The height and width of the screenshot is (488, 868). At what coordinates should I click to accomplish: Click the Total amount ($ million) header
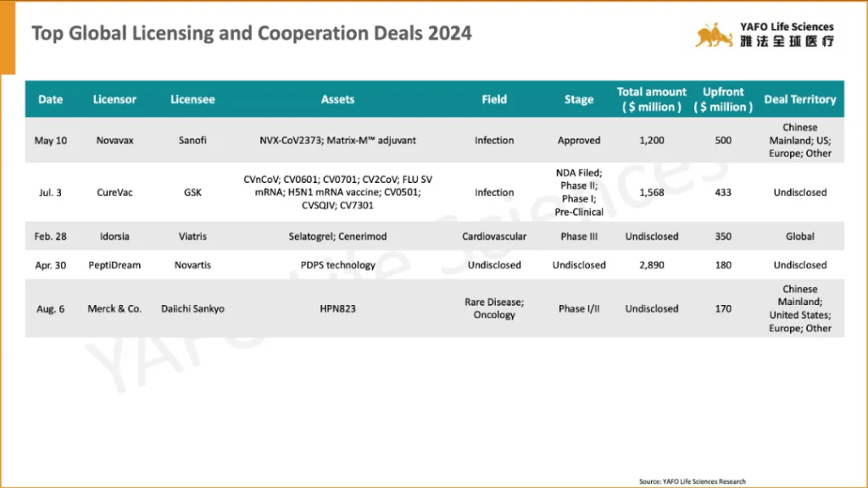click(652, 99)
